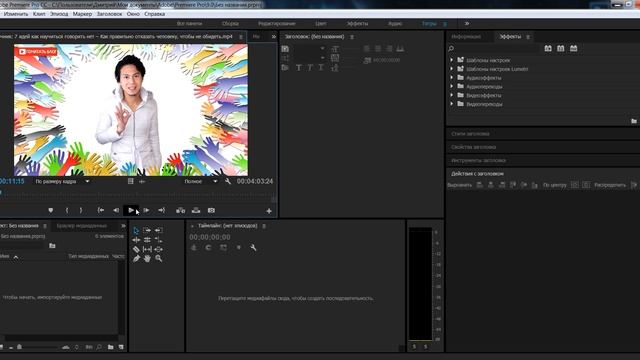Filter effects by 32-bit color badge

tap(561, 48)
